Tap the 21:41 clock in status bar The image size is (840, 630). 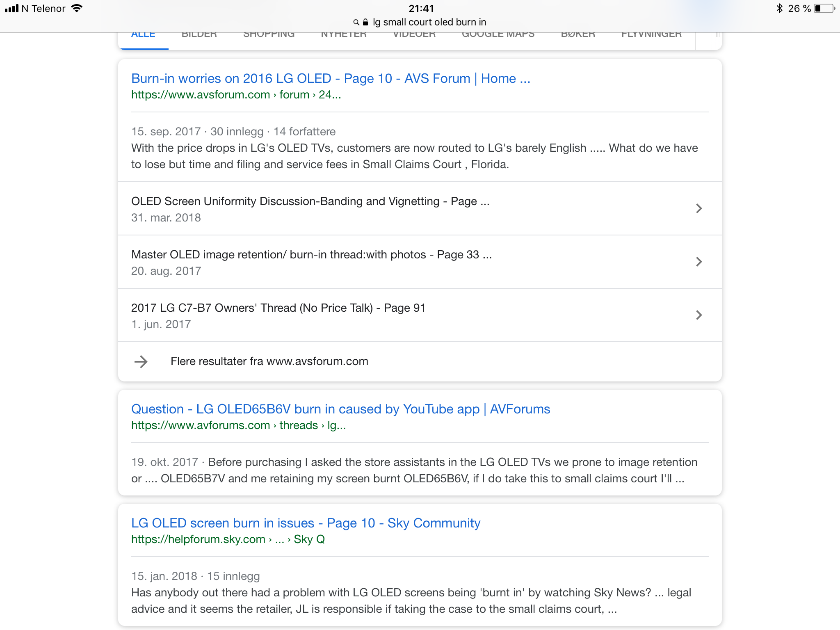point(421,9)
